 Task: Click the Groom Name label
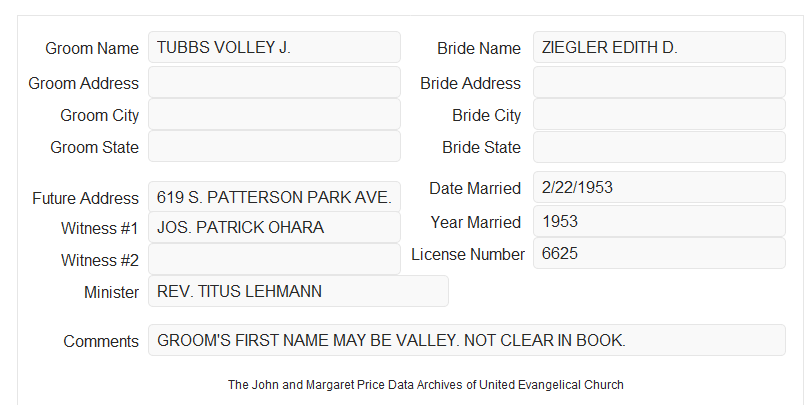pyautogui.click(x=92, y=48)
